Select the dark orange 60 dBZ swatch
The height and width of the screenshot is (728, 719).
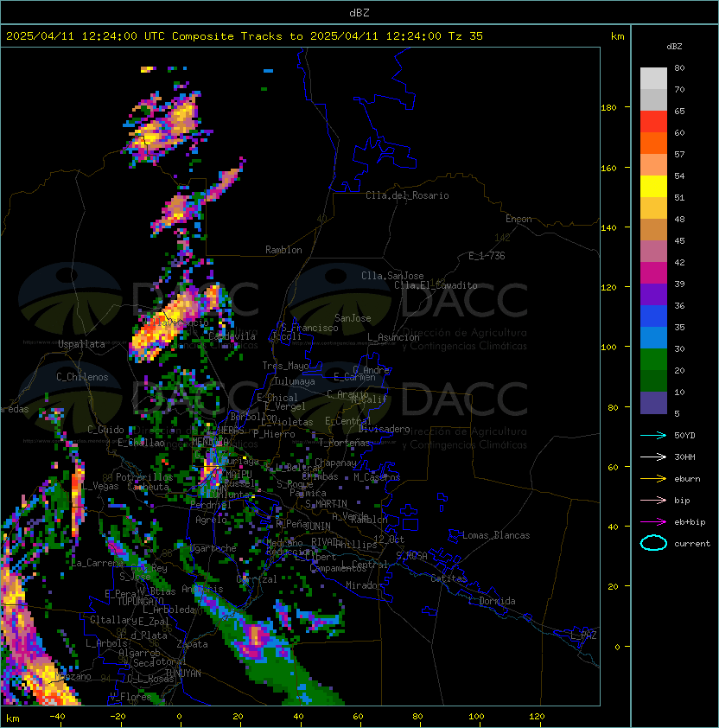click(653, 143)
